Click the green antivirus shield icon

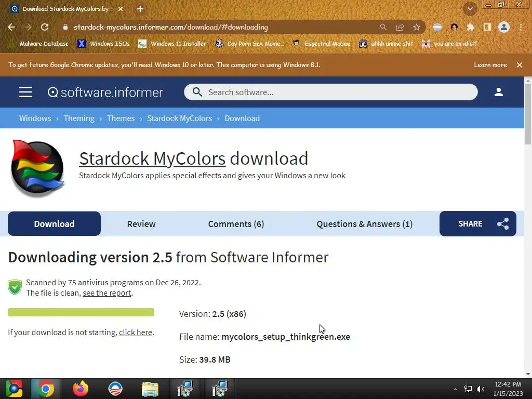[15, 287]
